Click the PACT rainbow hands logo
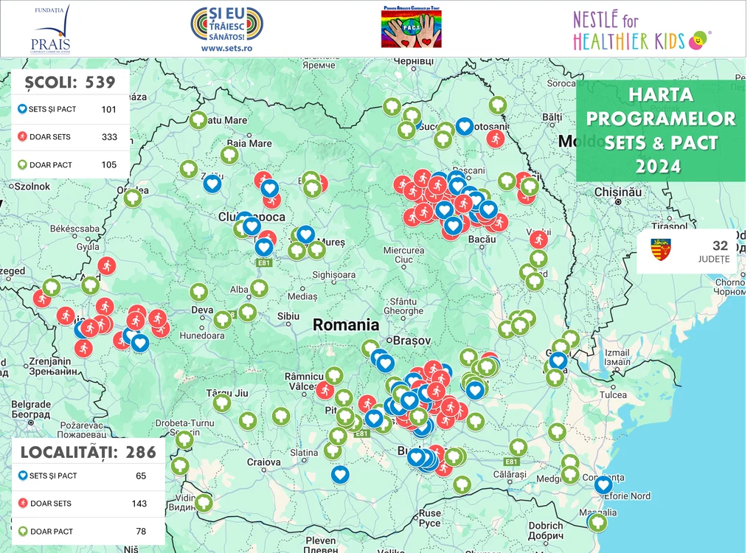Viewport: 756px width, 553px height. tap(412, 27)
